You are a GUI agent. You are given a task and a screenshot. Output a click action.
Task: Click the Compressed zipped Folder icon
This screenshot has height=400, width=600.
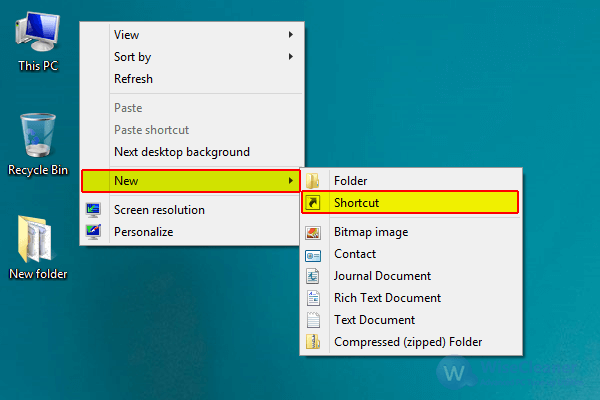click(313, 341)
